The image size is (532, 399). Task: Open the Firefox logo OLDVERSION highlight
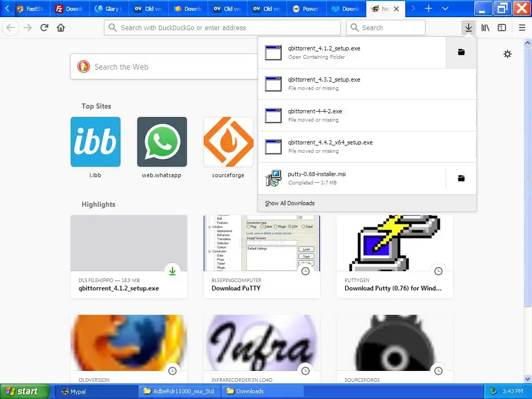[x=129, y=343]
